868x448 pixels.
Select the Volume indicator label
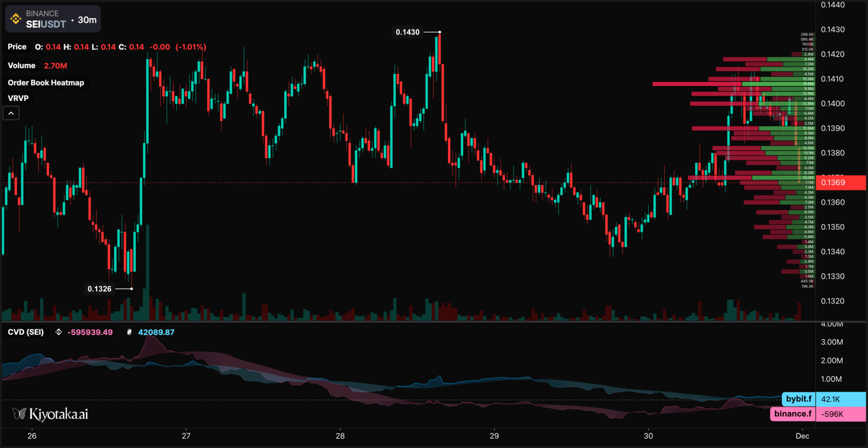tap(22, 66)
